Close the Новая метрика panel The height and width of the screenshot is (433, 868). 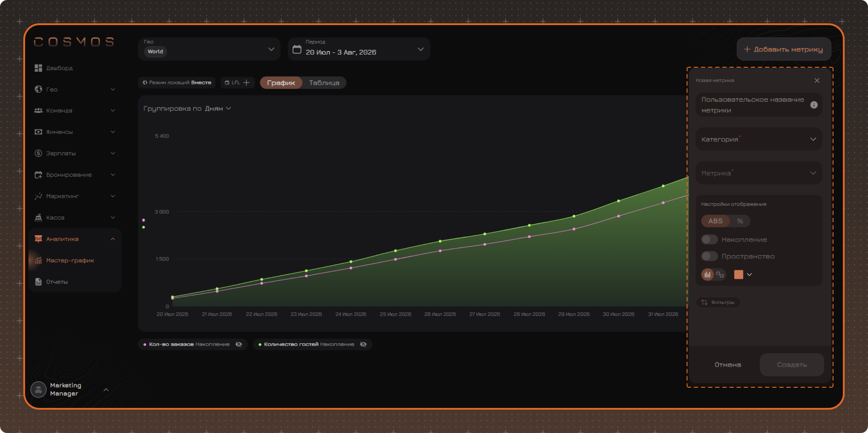pyautogui.click(x=817, y=81)
